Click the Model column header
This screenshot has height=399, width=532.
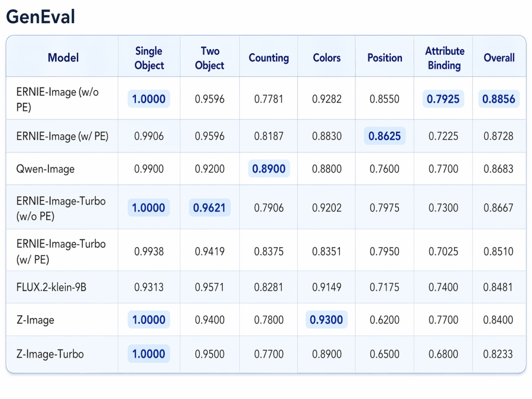(63, 58)
